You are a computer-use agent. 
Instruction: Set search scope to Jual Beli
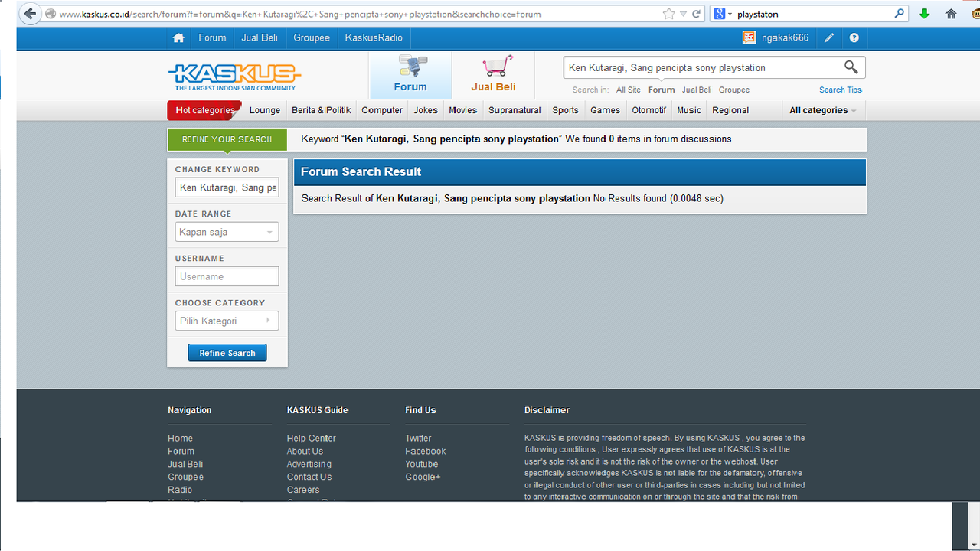tap(697, 90)
